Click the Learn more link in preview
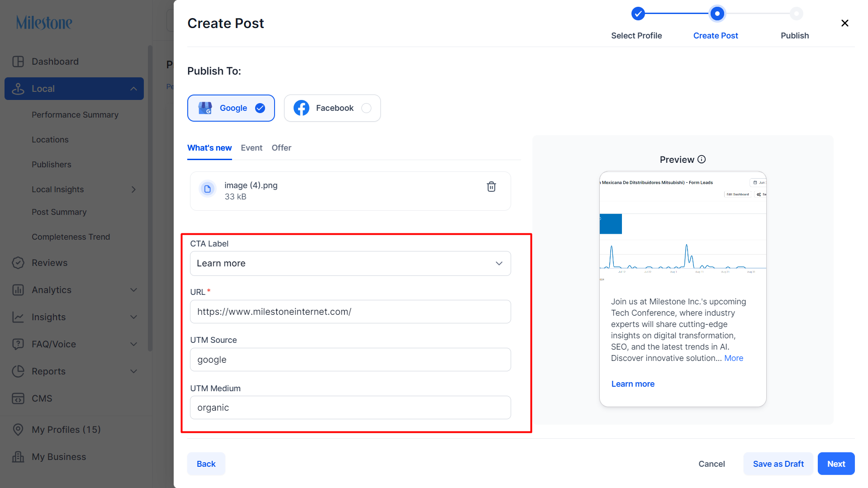 (633, 384)
